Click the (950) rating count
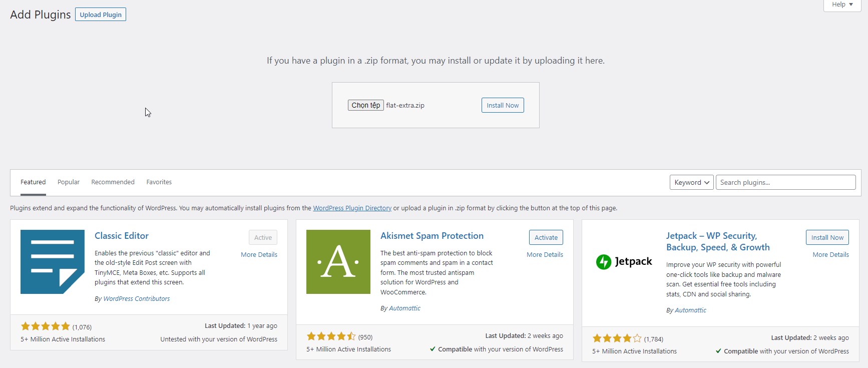Screen dimensions: 868x368 [x=365, y=337]
